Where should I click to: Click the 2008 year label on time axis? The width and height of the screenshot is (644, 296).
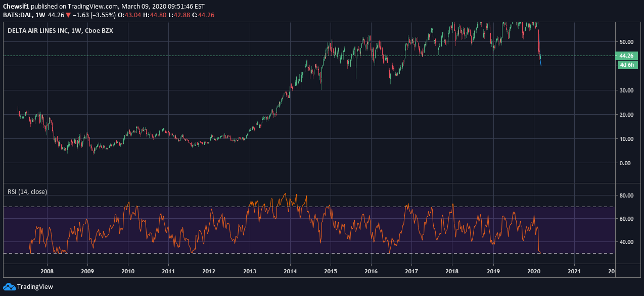pos(47,271)
